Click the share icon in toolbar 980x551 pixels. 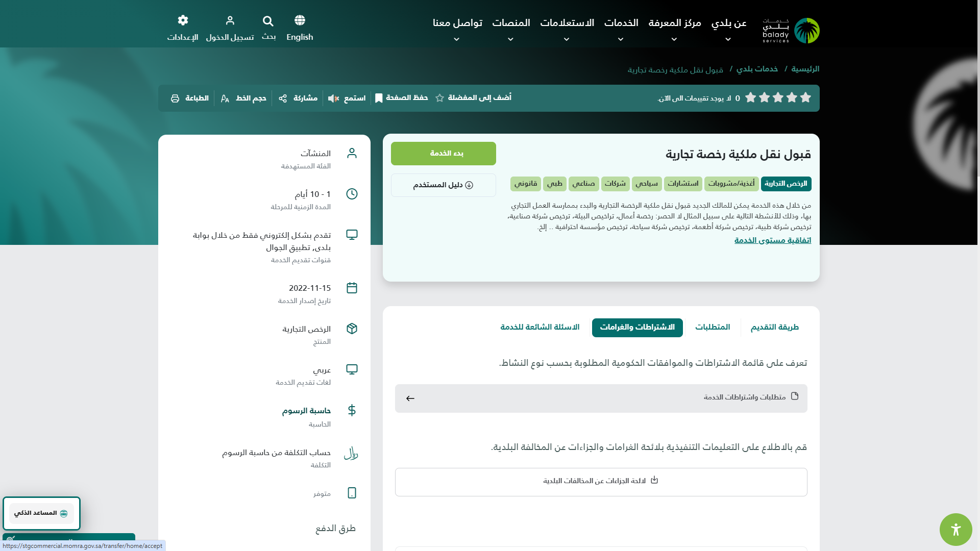coord(283,98)
